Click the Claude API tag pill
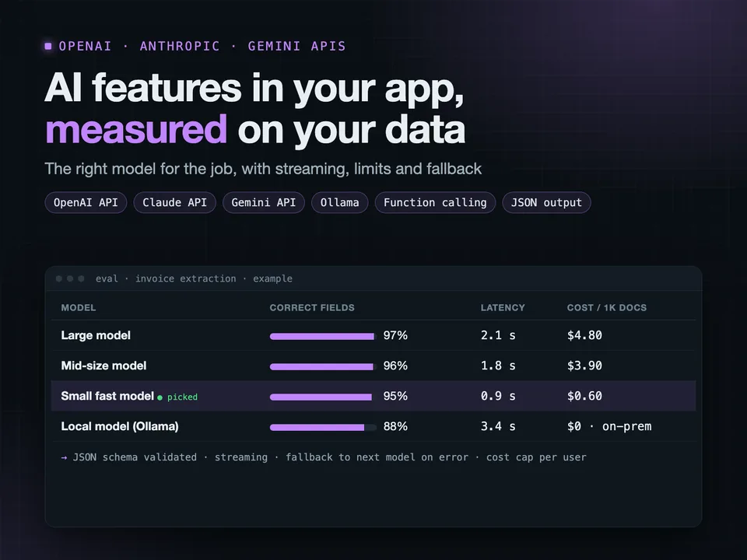 (175, 202)
